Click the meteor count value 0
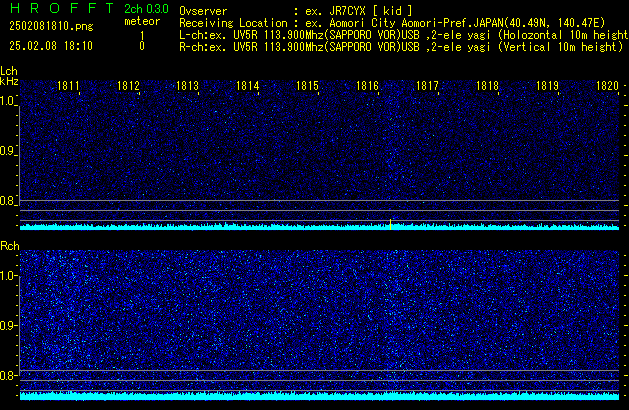 [142, 46]
